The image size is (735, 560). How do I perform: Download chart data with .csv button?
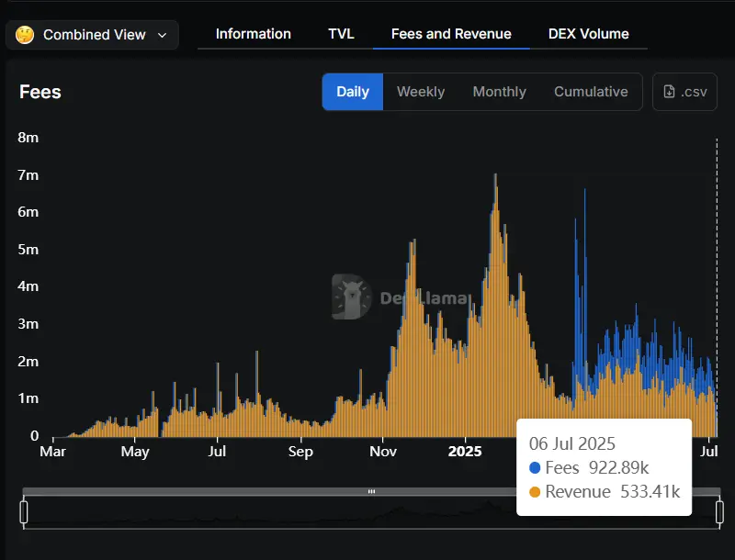(x=684, y=92)
